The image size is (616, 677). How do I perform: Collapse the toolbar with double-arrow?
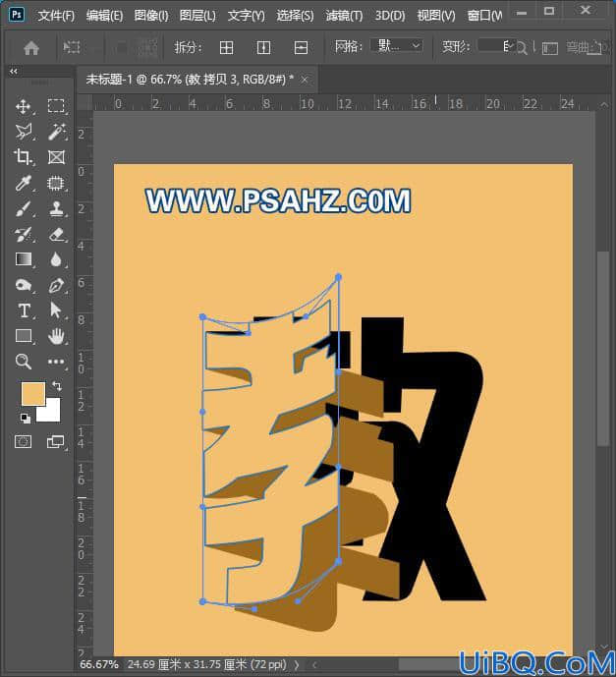point(14,71)
